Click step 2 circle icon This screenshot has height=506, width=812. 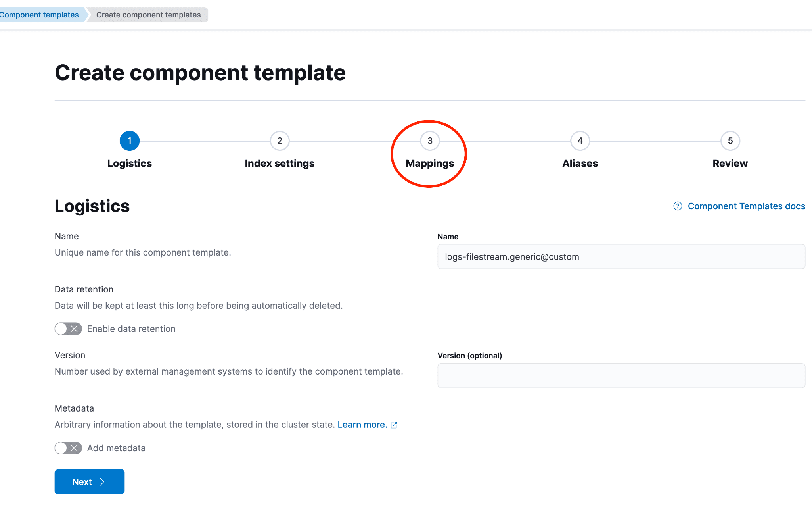pyautogui.click(x=280, y=141)
